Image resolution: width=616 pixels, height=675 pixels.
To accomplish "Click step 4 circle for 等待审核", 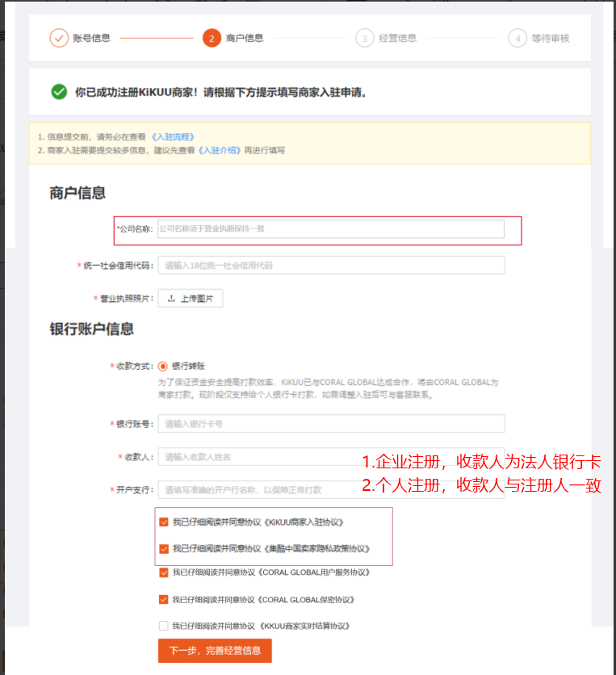I will [517, 38].
